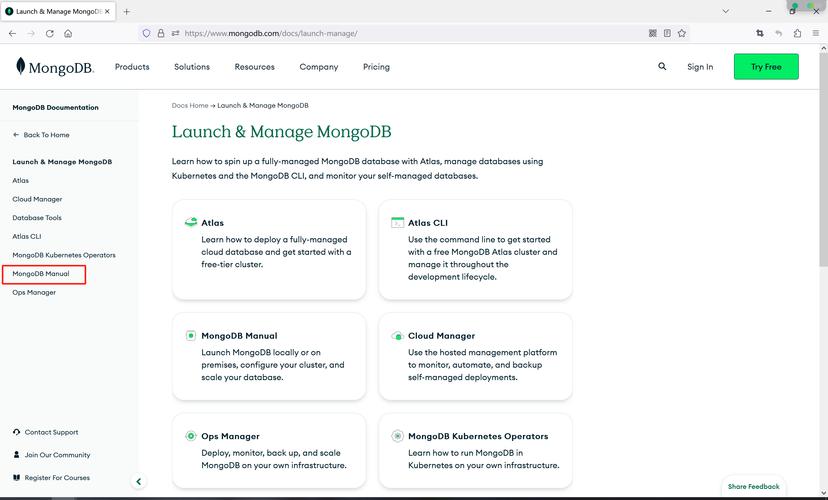828x500 pixels.
Task: Open MongoDB Manual in the sidebar
Action: (x=41, y=273)
